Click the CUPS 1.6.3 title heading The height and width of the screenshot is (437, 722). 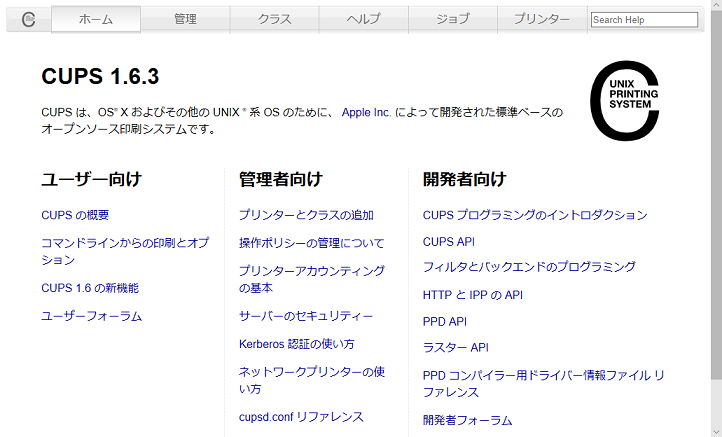(100, 76)
